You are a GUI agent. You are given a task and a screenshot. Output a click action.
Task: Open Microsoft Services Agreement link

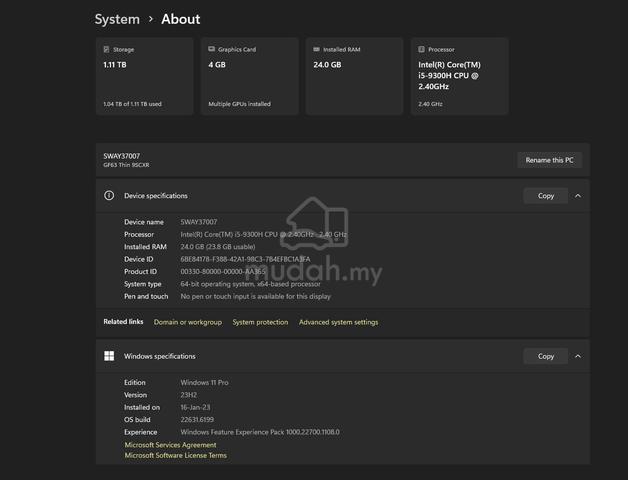click(x=170, y=445)
